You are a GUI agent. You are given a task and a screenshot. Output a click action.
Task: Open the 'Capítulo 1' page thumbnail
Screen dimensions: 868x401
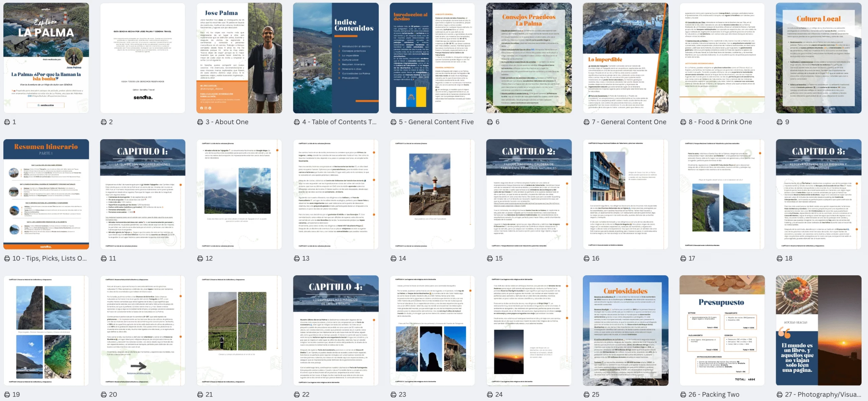[142, 194]
